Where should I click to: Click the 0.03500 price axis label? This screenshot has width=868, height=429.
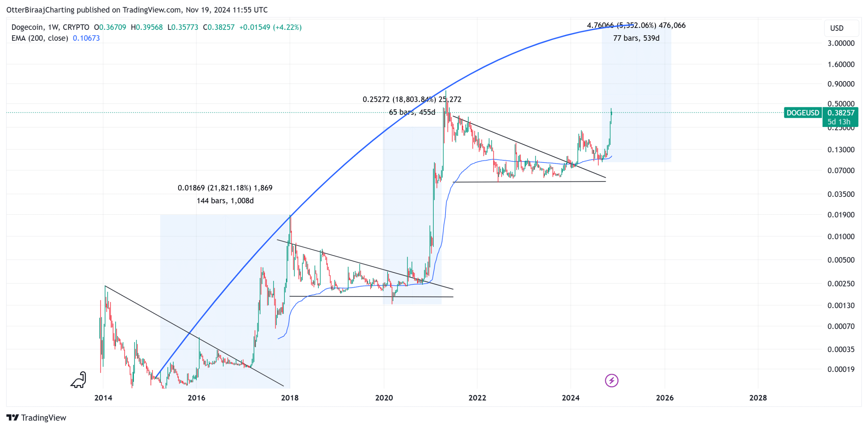(841, 194)
